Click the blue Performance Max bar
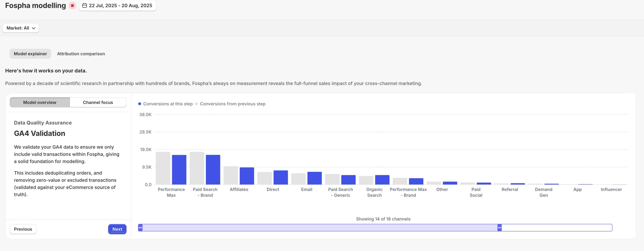The height and width of the screenshot is (251, 644). [x=179, y=170]
